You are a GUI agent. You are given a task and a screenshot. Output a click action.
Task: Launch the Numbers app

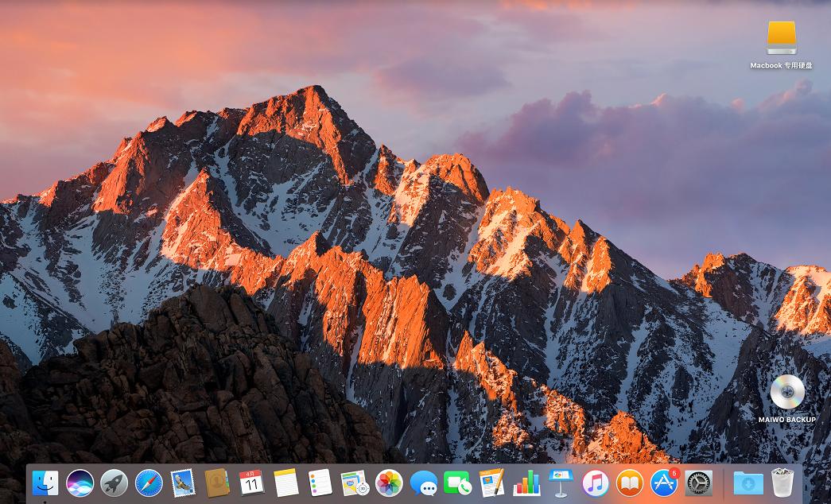(x=526, y=483)
